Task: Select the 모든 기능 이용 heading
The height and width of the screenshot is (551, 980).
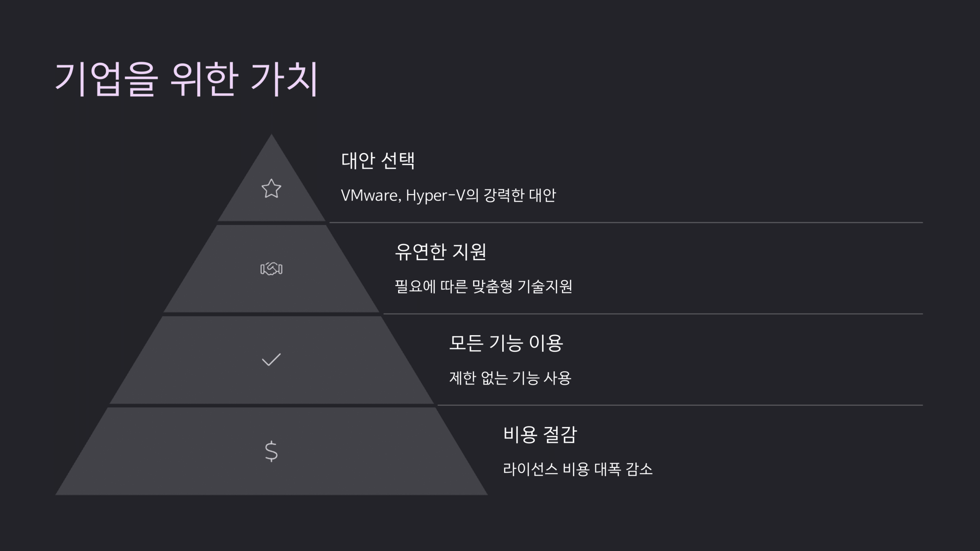Action: (506, 343)
